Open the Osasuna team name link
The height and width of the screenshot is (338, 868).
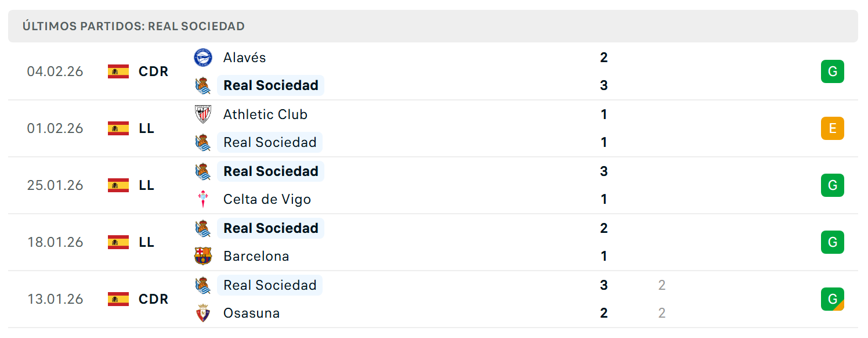tap(251, 313)
